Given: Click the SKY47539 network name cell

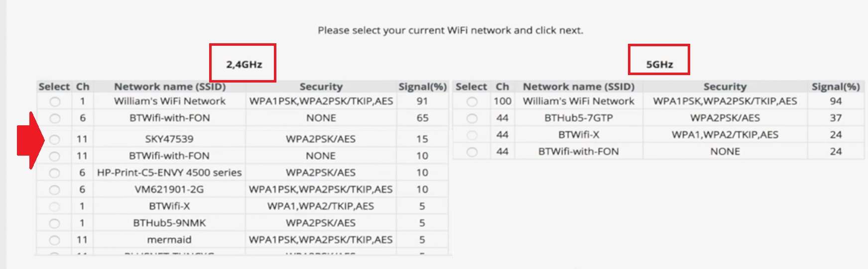Looking at the screenshot, I should (169, 139).
